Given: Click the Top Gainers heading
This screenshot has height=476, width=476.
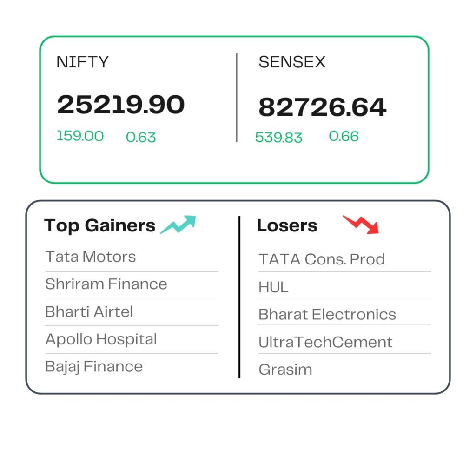Looking at the screenshot, I should (x=99, y=225).
